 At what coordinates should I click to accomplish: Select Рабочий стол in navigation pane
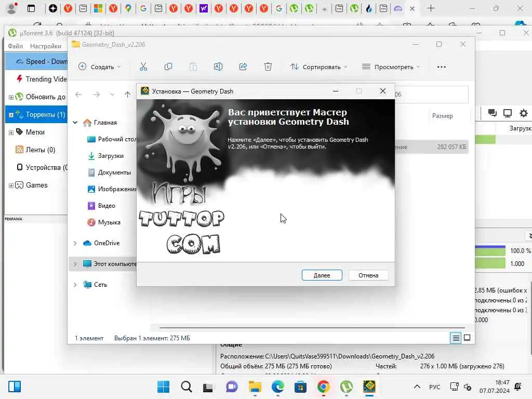112,139
